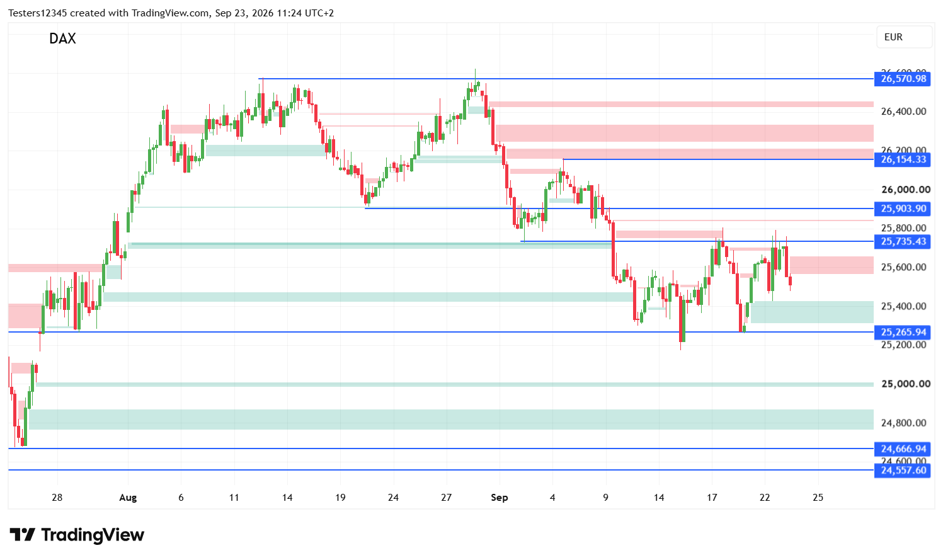
Task: Click the 24,666.94 price level tag
Action: click(x=902, y=449)
